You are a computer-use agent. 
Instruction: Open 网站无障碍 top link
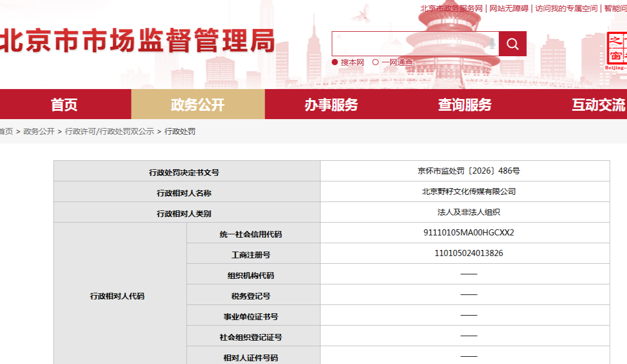(508, 8)
